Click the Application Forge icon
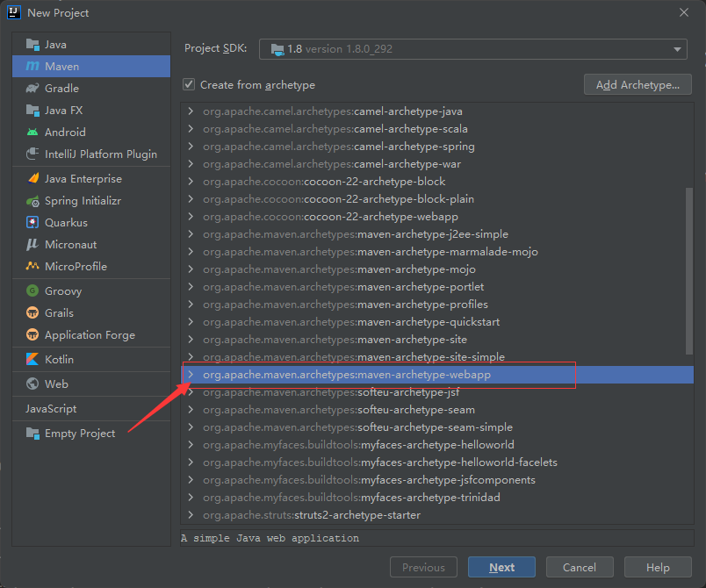This screenshot has height=588, width=706. [x=32, y=334]
